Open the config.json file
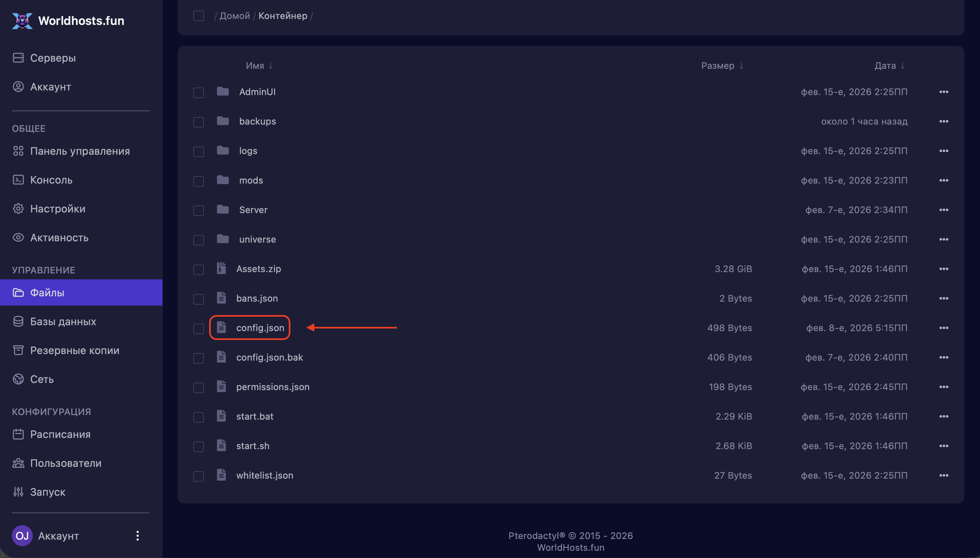Screen dimensions: 980x558 260,328
